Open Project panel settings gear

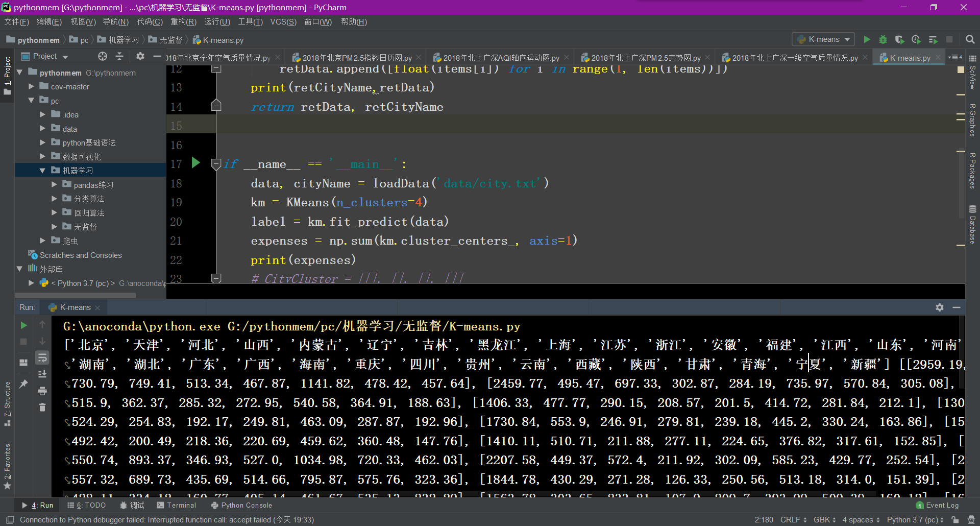140,56
